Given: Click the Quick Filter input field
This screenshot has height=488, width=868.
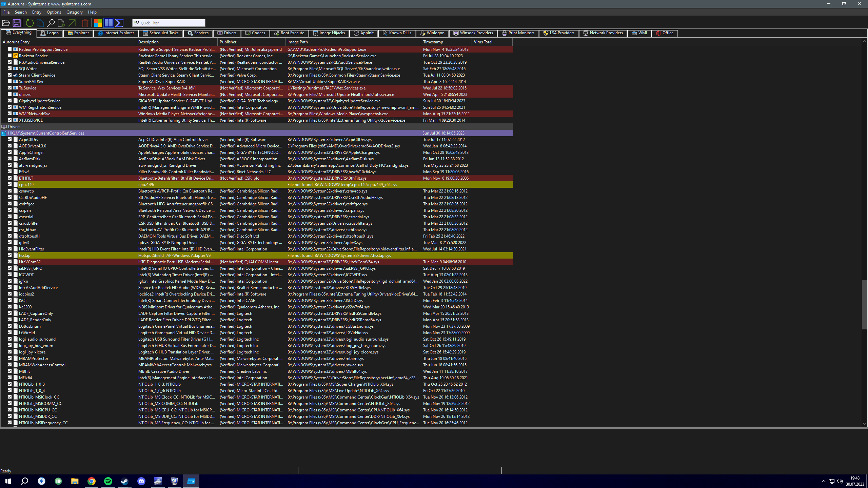Looking at the screenshot, I should coord(172,23).
